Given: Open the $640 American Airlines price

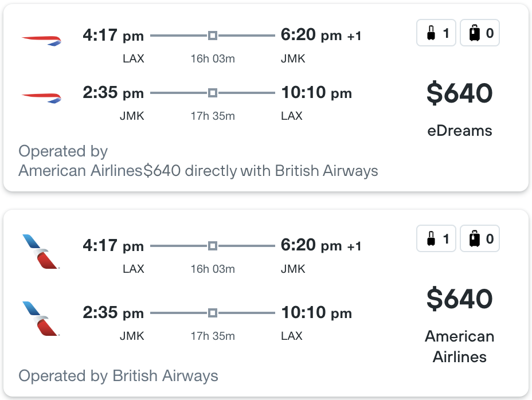Looking at the screenshot, I should 459,299.
